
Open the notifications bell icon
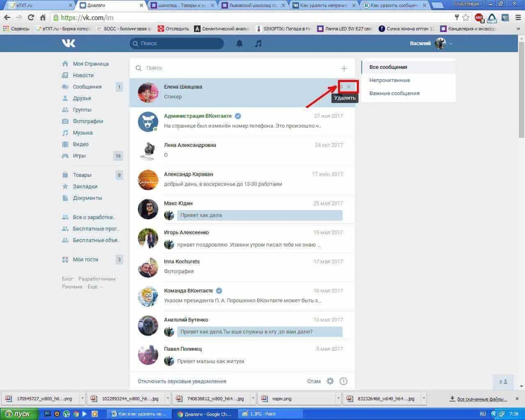point(240,43)
